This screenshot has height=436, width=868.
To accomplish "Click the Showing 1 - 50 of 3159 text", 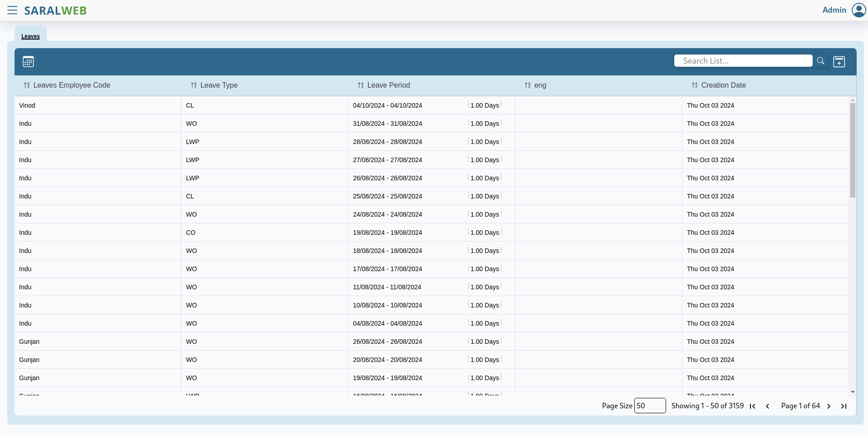I will tap(707, 406).
